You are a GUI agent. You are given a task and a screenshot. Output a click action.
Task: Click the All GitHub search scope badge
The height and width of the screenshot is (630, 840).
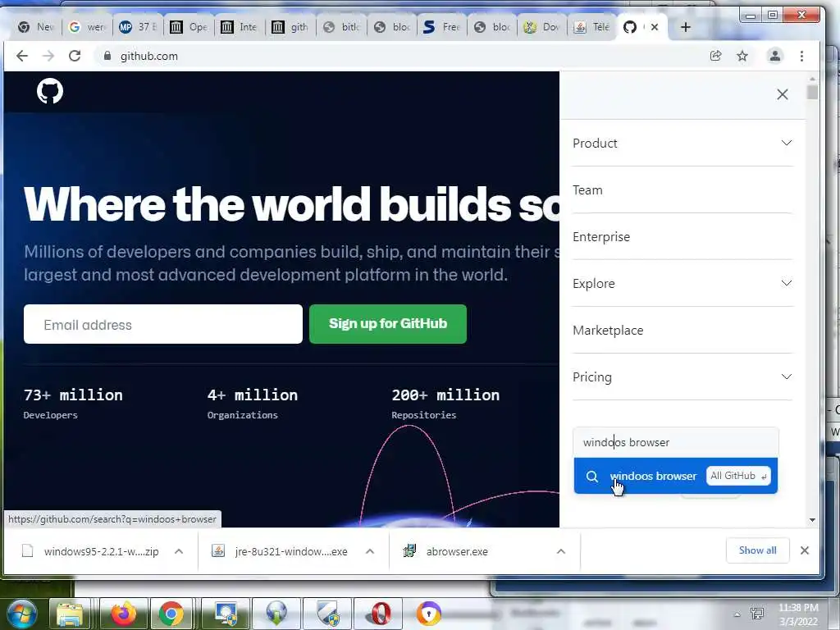coord(739,476)
